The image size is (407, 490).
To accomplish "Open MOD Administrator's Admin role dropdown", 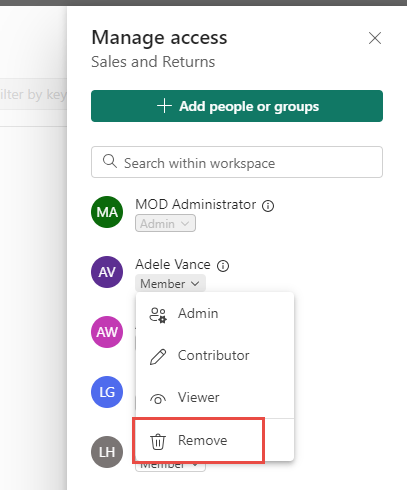I will click(x=165, y=223).
